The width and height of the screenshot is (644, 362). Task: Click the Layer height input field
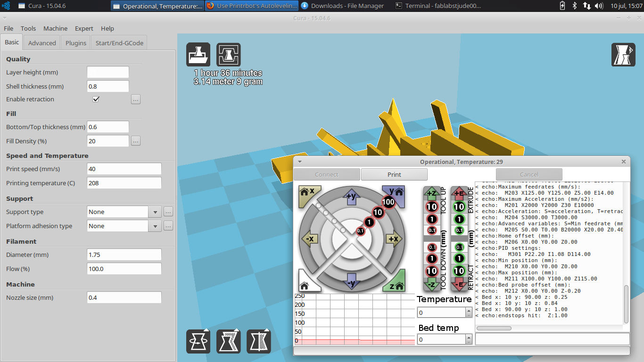(108, 73)
